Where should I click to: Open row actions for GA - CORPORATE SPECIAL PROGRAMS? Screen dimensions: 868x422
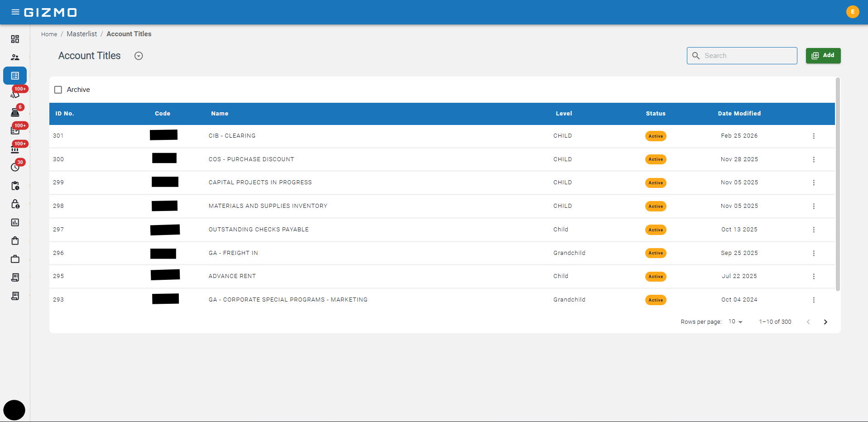coord(814,300)
